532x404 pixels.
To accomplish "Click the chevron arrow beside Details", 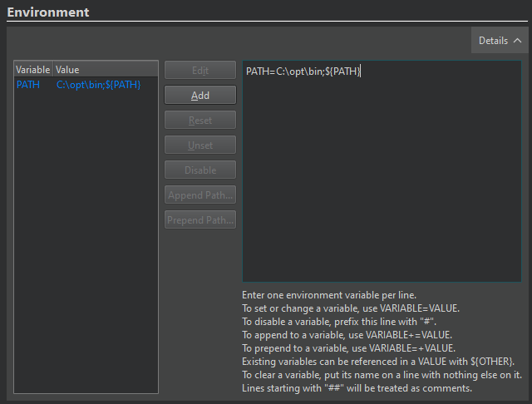I will tap(517, 40).
